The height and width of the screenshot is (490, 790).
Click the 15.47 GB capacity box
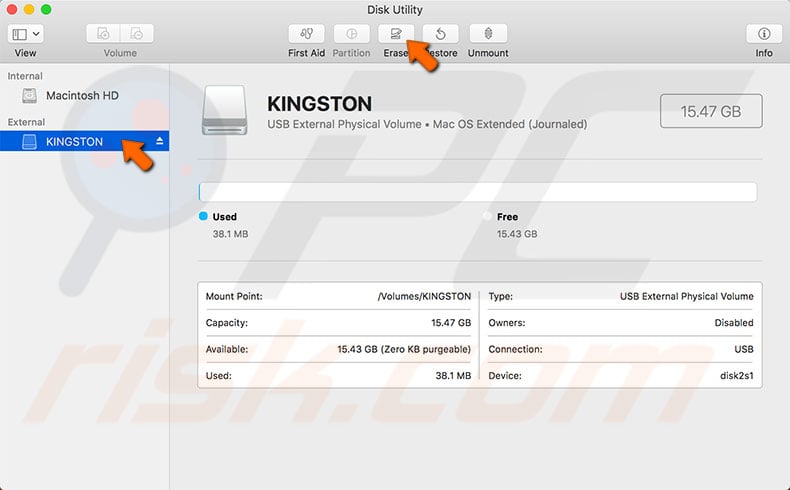click(711, 111)
